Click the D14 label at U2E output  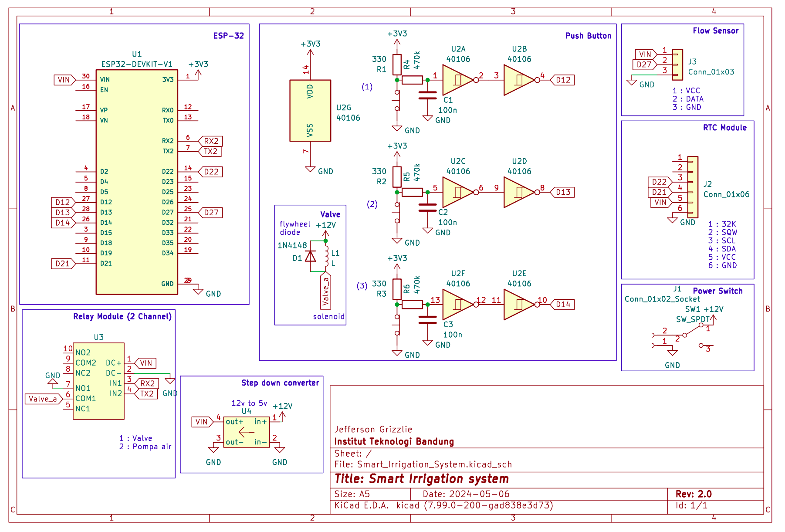coord(562,305)
